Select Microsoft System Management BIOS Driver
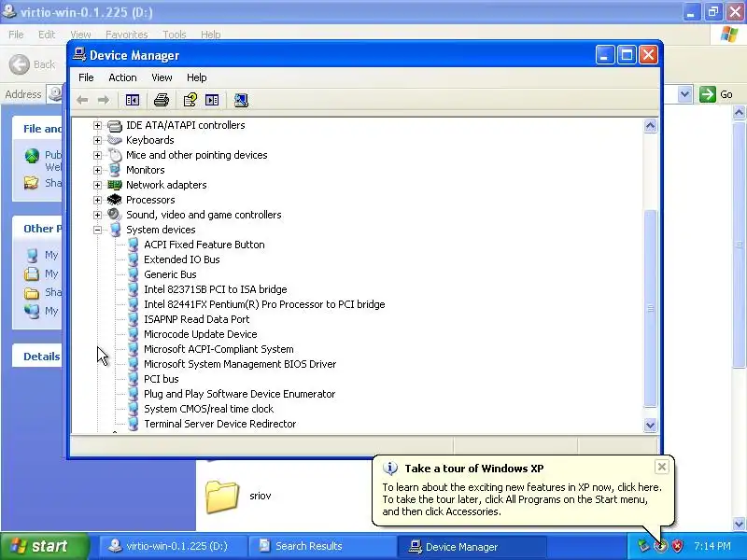 [240, 364]
